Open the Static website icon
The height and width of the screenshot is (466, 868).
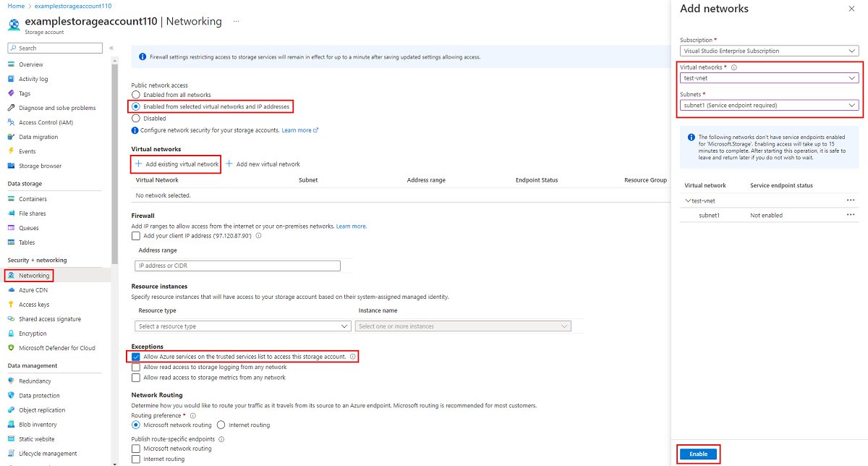[x=11, y=439]
